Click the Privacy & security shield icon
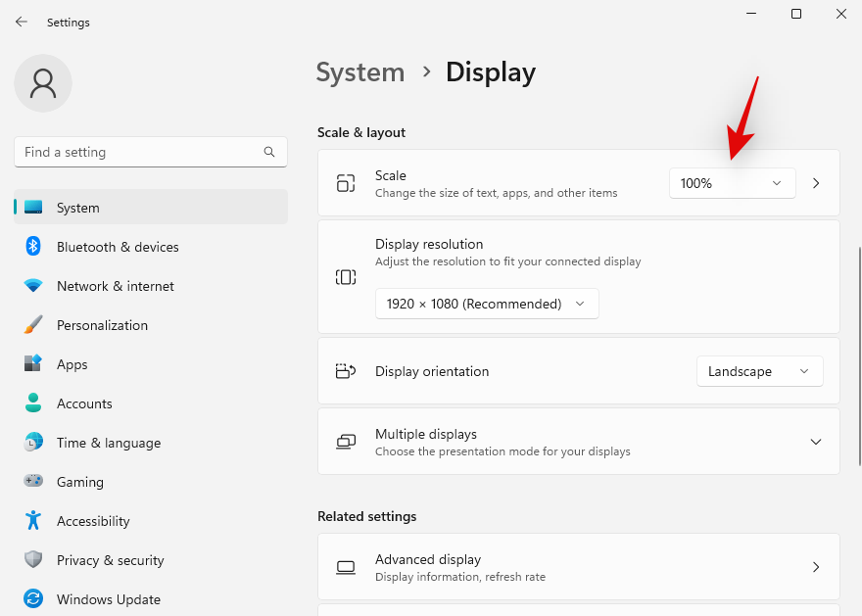This screenshot has height=616, width=862. [x=33, y=560]
